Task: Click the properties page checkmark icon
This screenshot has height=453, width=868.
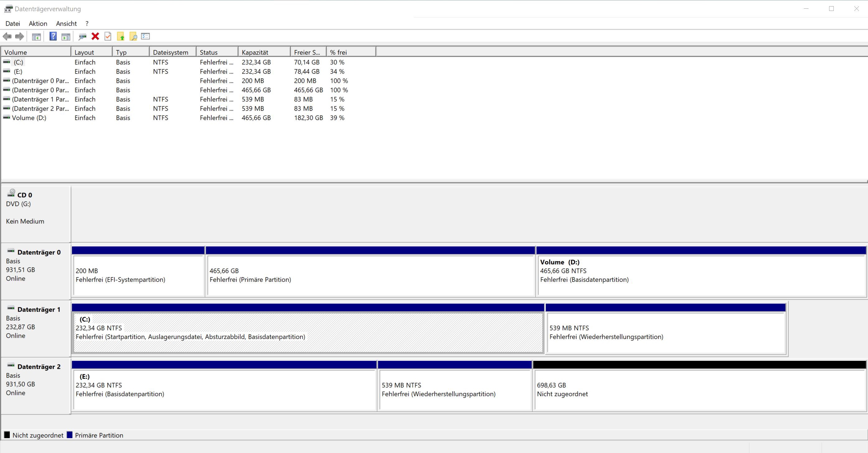Action: [108, 36]
